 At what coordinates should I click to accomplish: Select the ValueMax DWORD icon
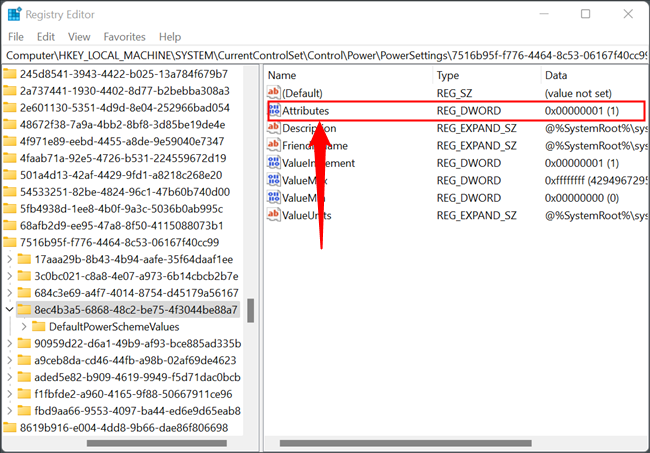pyautogui.click(x=274, y=180)
